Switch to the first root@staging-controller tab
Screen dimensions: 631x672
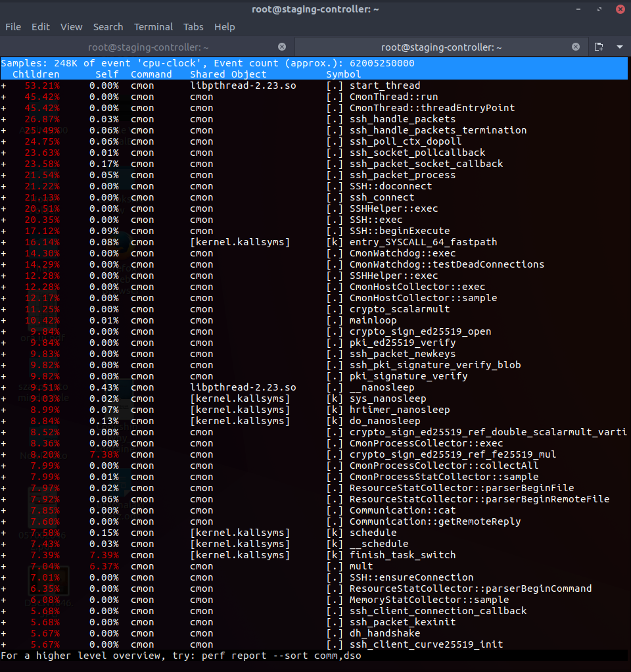148,47
